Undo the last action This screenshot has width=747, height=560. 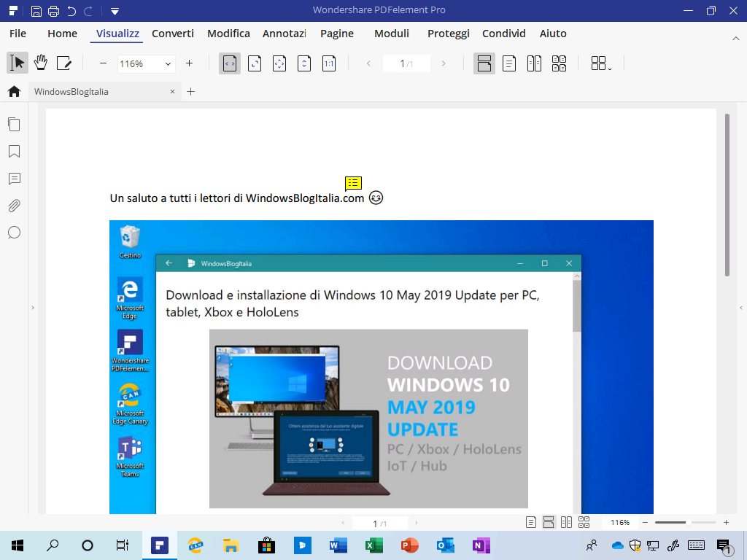click(71, 11)
